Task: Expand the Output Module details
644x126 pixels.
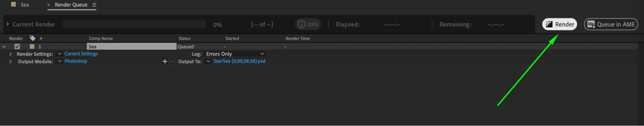Action: tap(10, 61)
